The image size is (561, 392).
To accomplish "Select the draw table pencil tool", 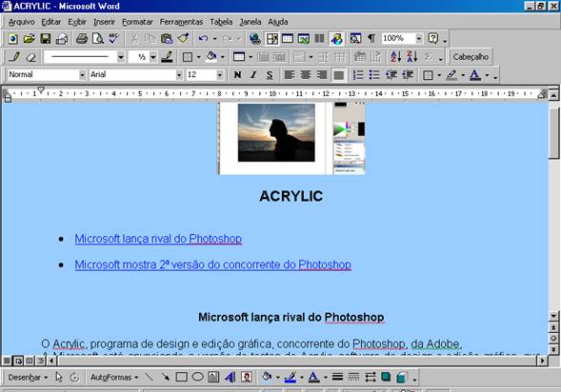I will coord(14,57).
